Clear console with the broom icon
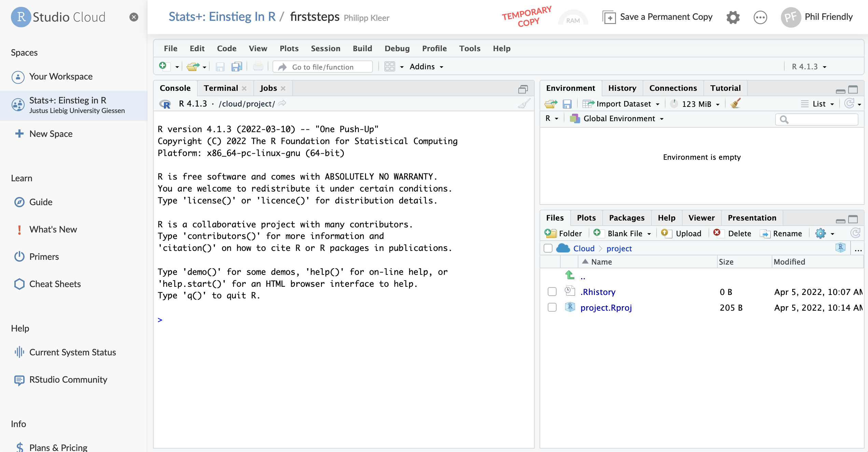This screenshot has width=868, height=452. pos(524,104)
